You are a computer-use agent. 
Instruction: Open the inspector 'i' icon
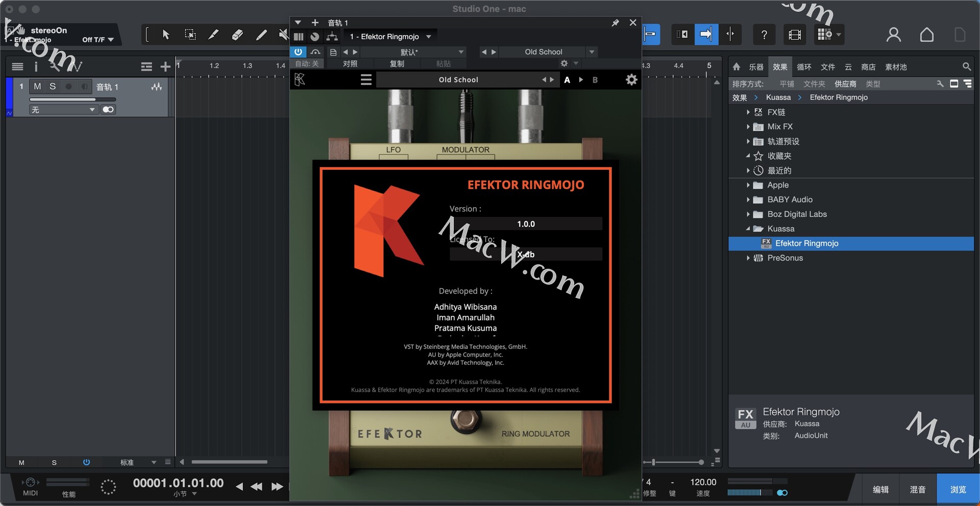(36, 67)
